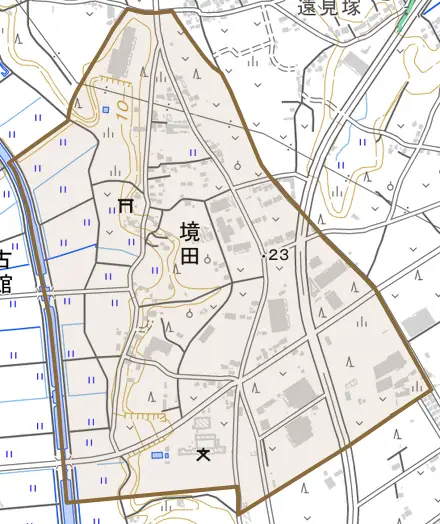The height and width of the screenshot is (524, 440).
Task: Click the contour label 10
Action: 122,110
